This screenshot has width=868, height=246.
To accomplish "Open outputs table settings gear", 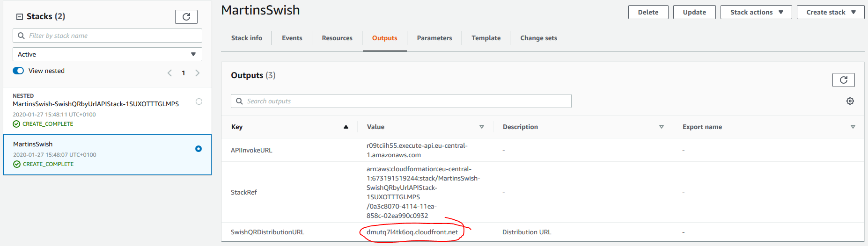I will [850, 101].
